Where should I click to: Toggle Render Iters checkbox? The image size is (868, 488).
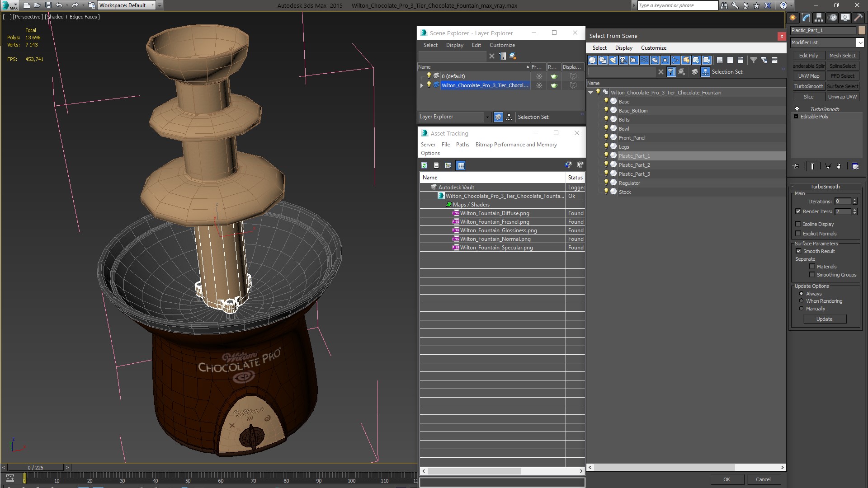click(x=798, y=211)
